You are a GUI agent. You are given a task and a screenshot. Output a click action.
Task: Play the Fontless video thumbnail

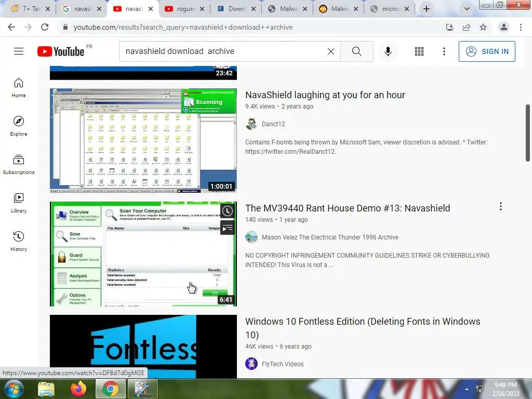(143, 347)
